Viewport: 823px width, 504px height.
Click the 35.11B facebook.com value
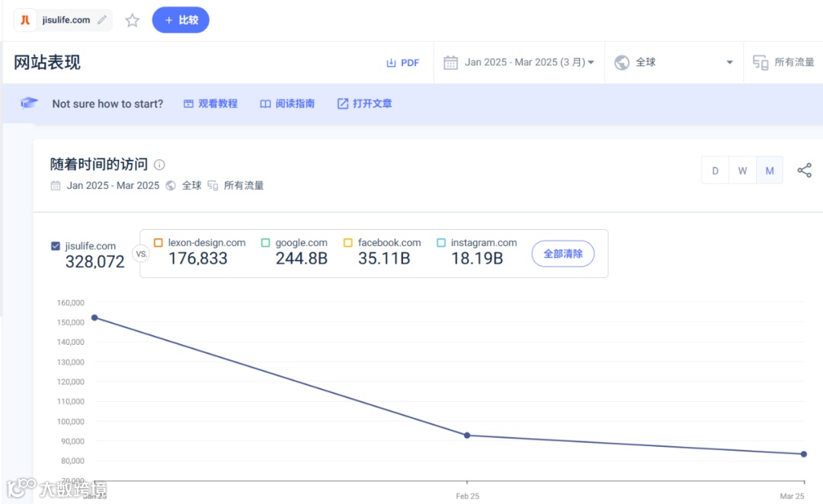[x=384, y=259]
